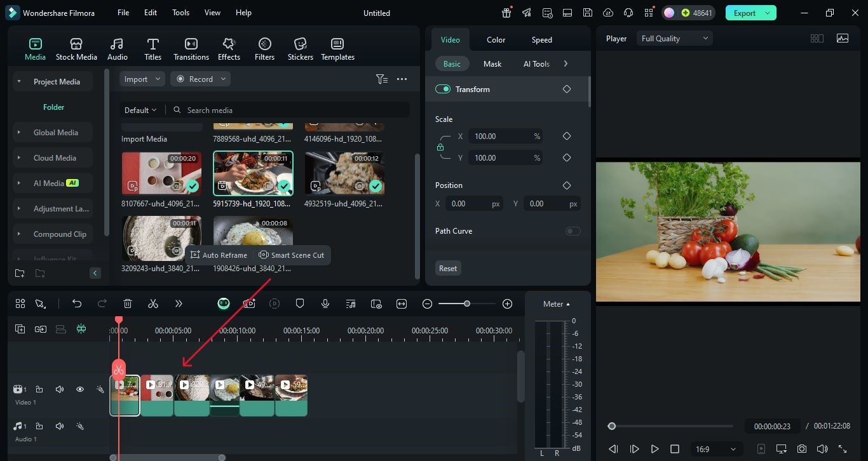Open the Default sort dropdown
Viewport: 868px width, 461px height.
coord(140,110)
